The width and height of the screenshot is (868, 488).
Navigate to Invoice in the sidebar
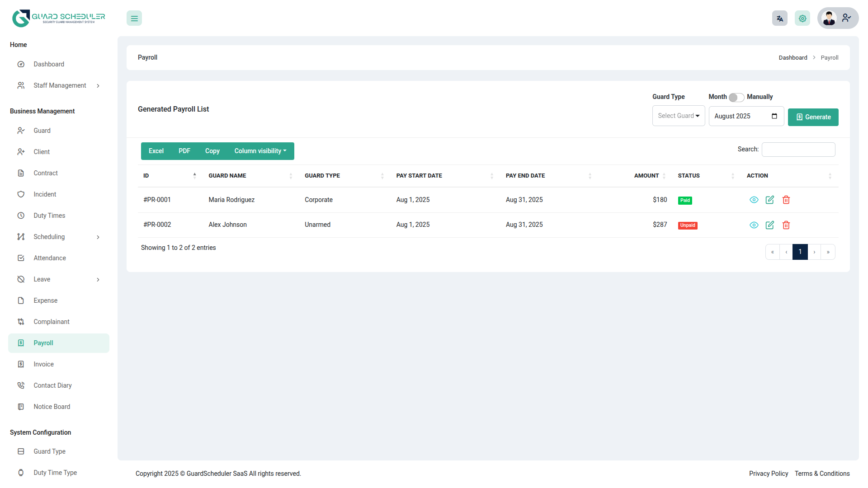43,364
